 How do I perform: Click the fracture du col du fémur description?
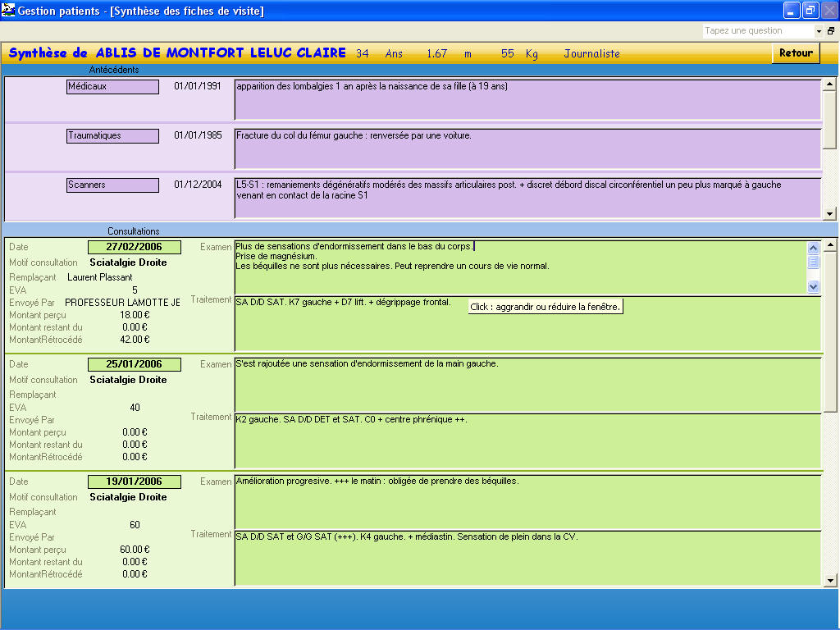pyautogui.click(x=527, y=149)
